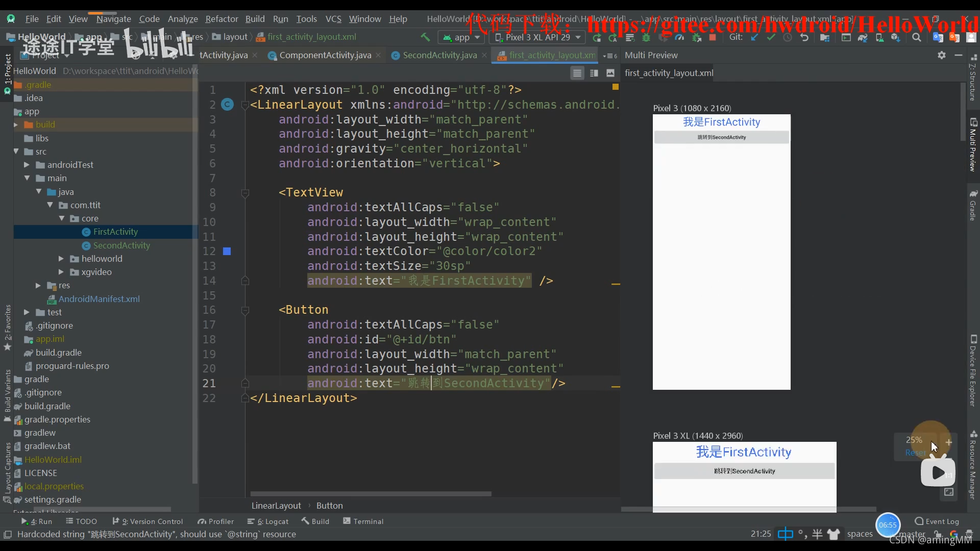Open the Refactor menu
980x551 pixels.
tap(222, 19)
